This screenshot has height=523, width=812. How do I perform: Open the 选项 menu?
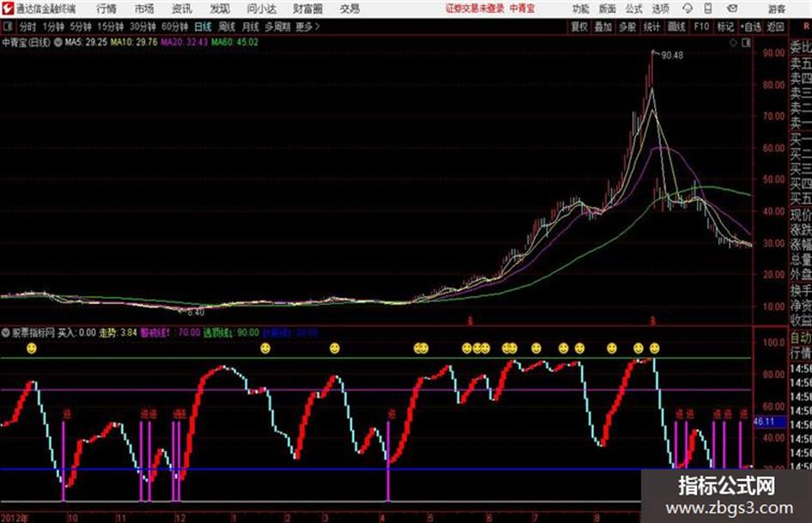pos(660,9)
